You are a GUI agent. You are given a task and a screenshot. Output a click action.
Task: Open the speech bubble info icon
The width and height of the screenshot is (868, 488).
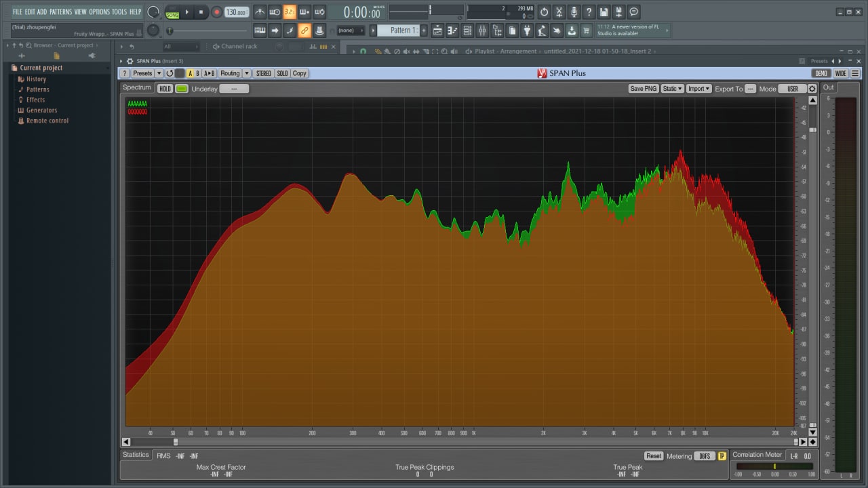point(633,12)
